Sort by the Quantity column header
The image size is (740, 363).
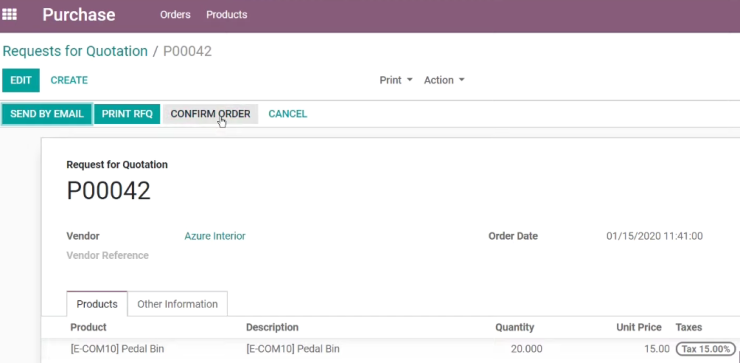[x=514, y=327]
